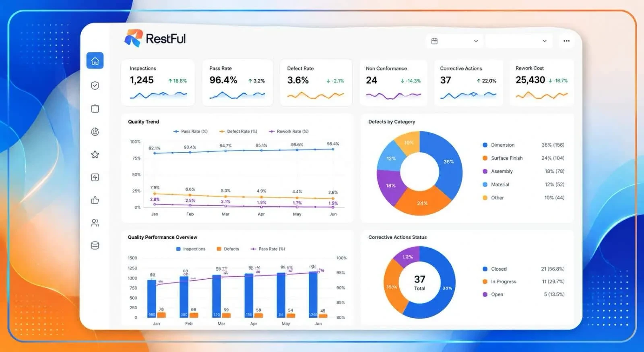The width and height of the screenshot is (644, 352).
Task: Click the 24% orange donut slice
Action: point(422,203)
